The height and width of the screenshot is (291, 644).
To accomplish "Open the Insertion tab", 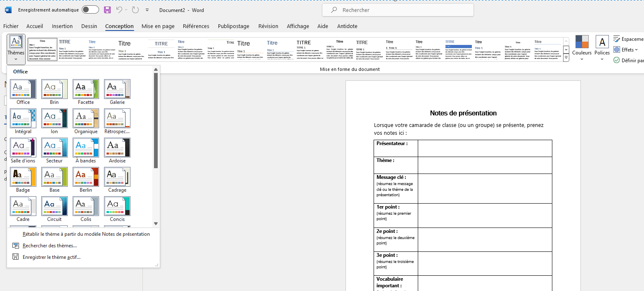I will (x=62, y=26).
